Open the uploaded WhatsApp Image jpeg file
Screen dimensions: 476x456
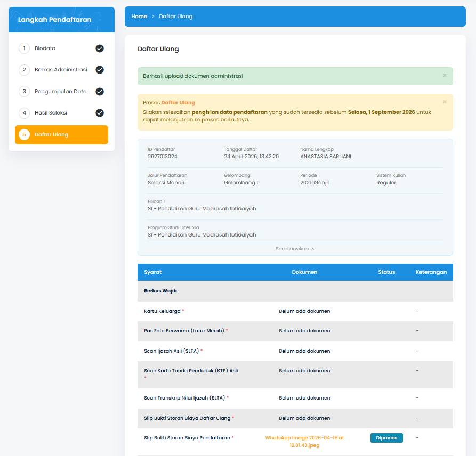tap(304, 442)
